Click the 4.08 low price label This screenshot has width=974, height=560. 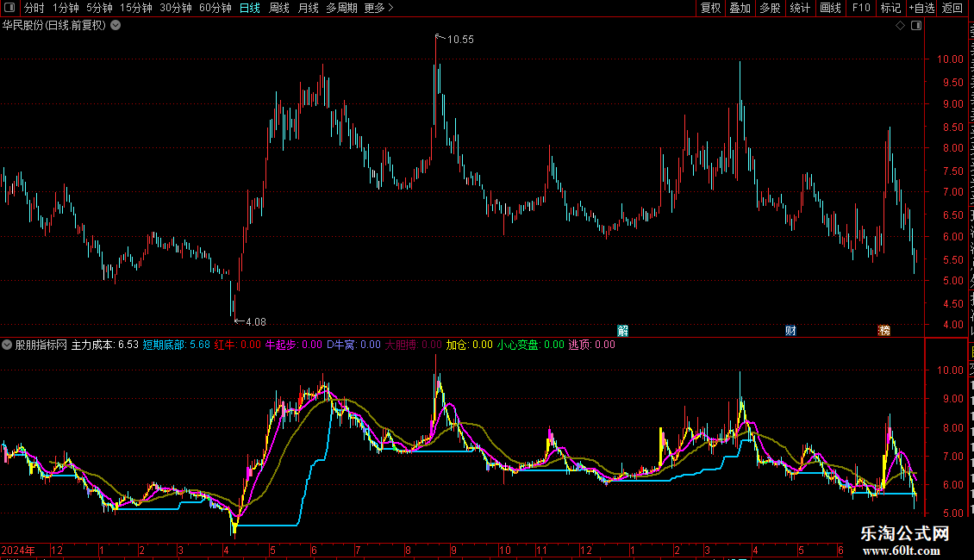point(256,321)
